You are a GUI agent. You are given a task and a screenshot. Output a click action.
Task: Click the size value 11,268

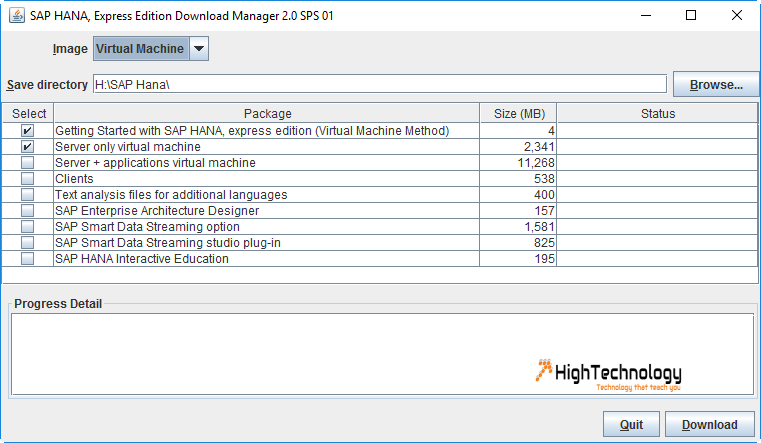click(x=536, y=163)
